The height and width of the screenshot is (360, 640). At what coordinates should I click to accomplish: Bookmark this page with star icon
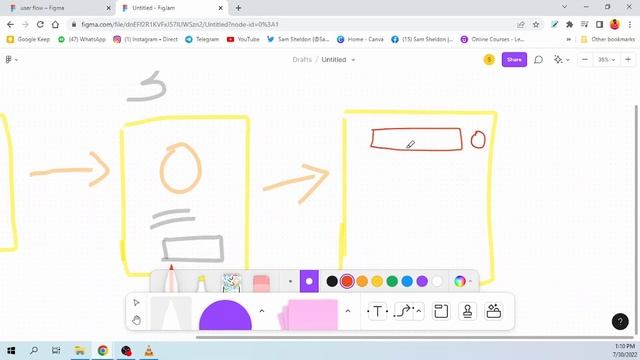[536, 24]
